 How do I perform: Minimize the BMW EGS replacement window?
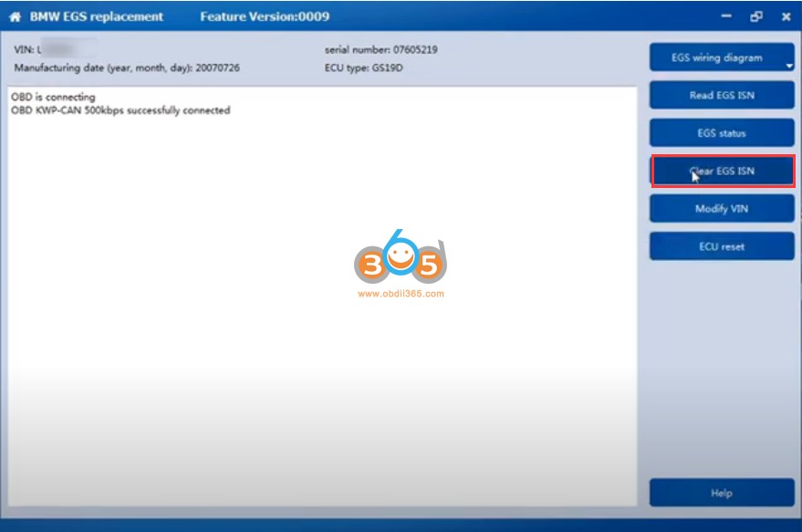pyautogui.click(x=725, y=16)
